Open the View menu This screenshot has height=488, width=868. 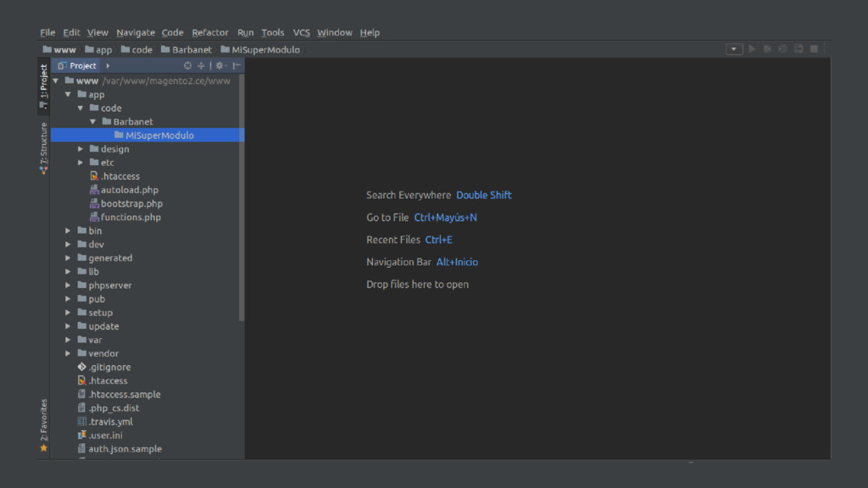point(97,33)
